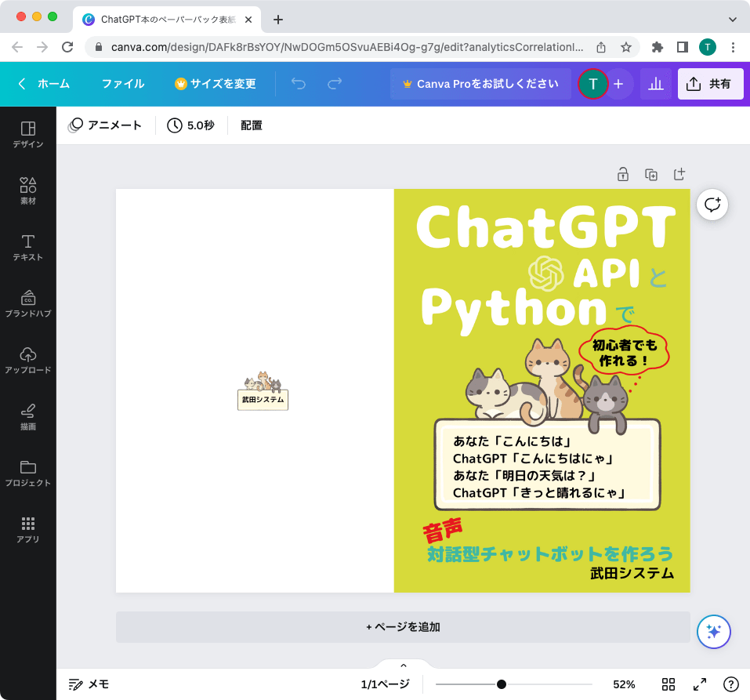Click サイズを変更 resize option

click(x=216, y=84)
